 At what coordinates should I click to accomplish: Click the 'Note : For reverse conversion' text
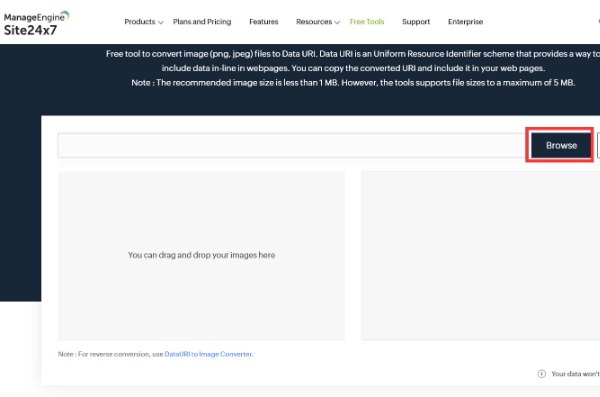pyautogui.click(x=111, y=354)
